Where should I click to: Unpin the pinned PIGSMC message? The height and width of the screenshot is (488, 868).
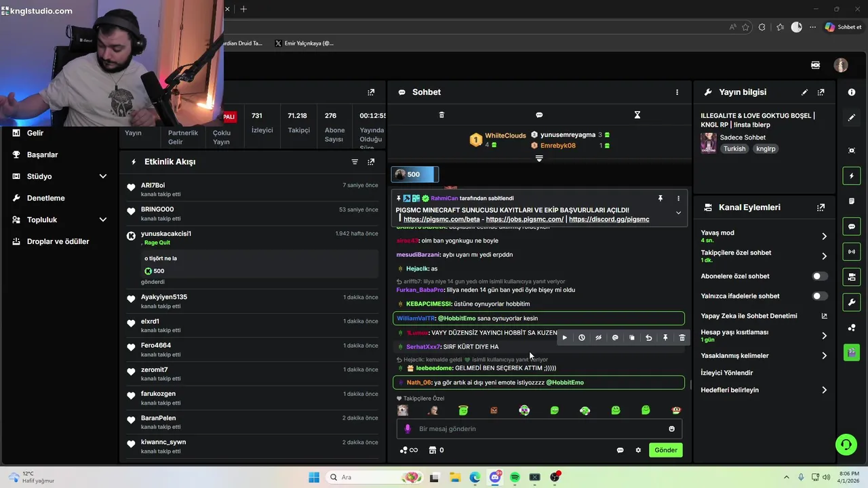660,199
